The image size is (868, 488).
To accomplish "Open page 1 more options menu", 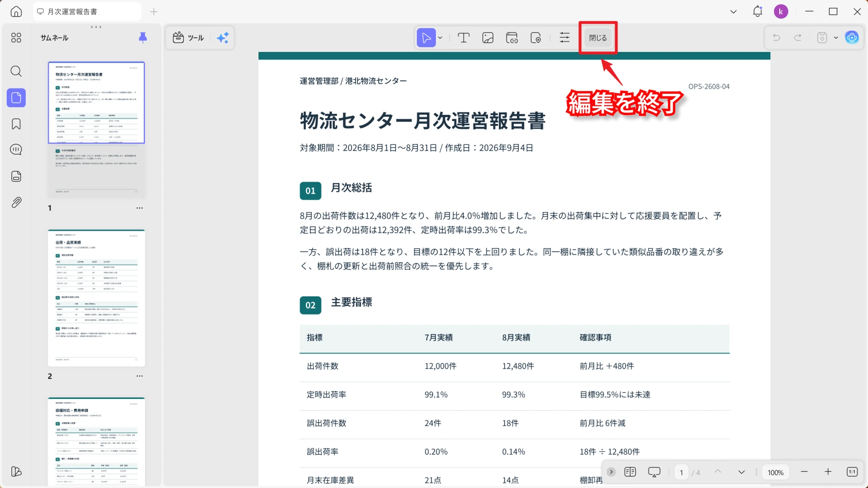I will coord(139,208).
